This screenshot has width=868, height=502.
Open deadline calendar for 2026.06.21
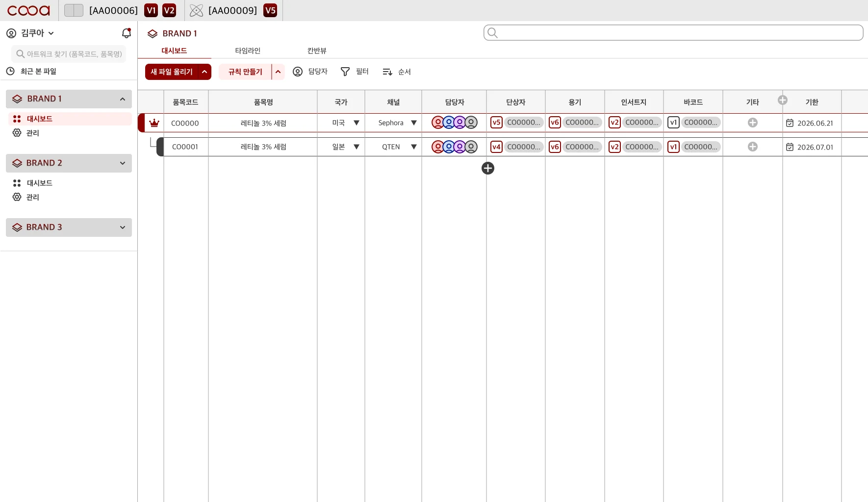(x=790, y=123)
